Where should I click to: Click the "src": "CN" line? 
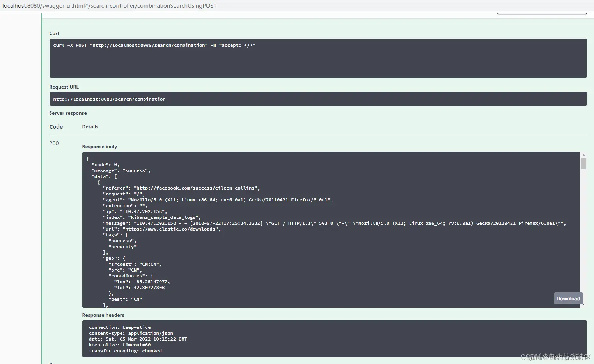[x=125, y=270]
